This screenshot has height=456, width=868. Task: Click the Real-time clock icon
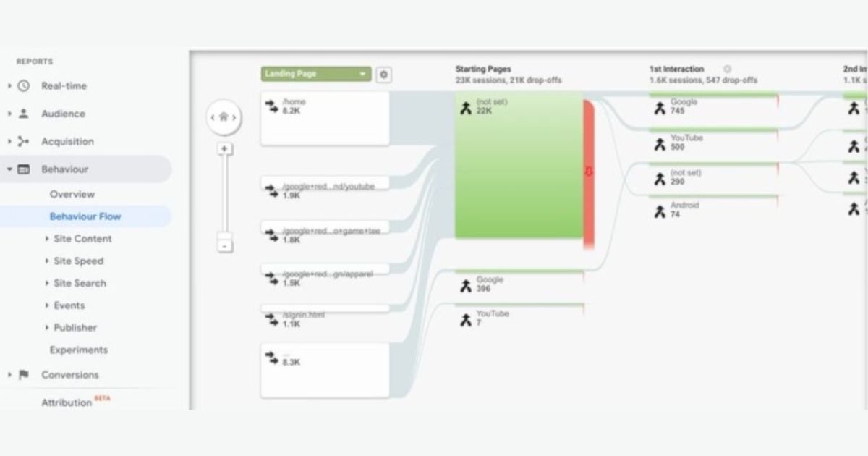pyautogui.click(x=24, y=85)
